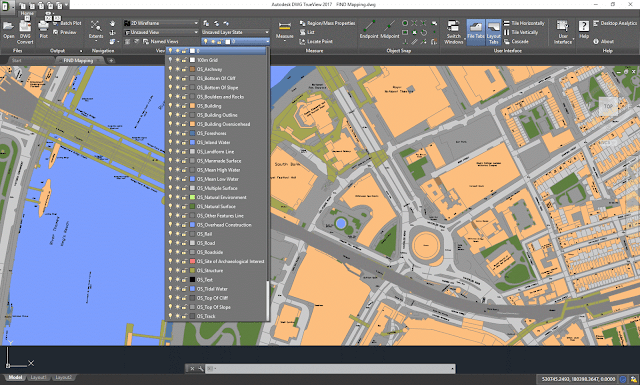Toggle freeze sun icon for OS_Rail layer
This screenshot has height=385, width=640.
click(178, 234)
